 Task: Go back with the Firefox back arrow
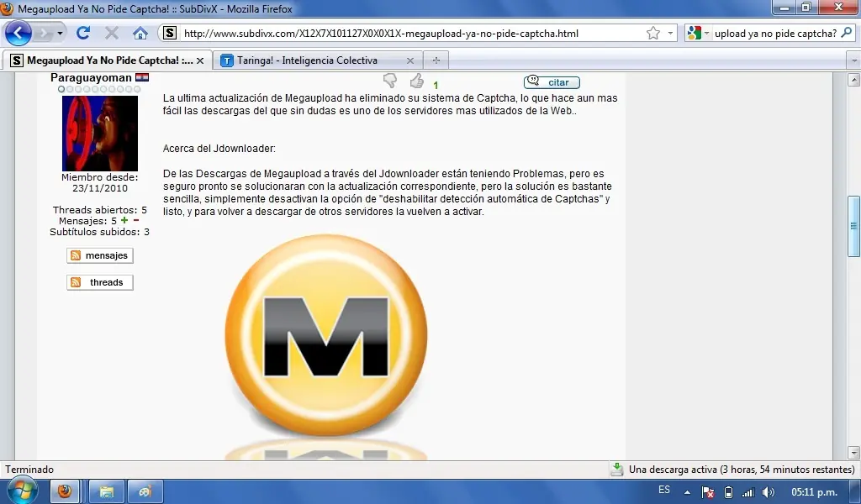coord(18,33)
